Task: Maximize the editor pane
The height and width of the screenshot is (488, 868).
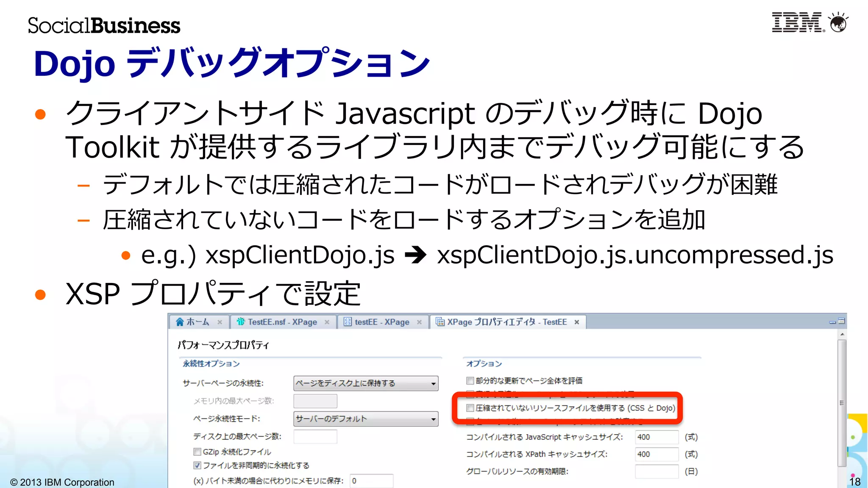Action: [x=842, y=321]
